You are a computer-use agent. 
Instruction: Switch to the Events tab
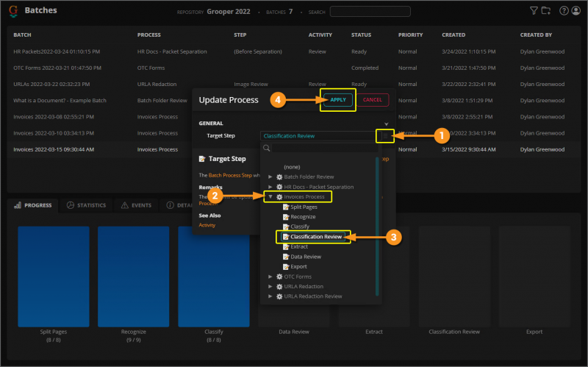pos(136,205)
